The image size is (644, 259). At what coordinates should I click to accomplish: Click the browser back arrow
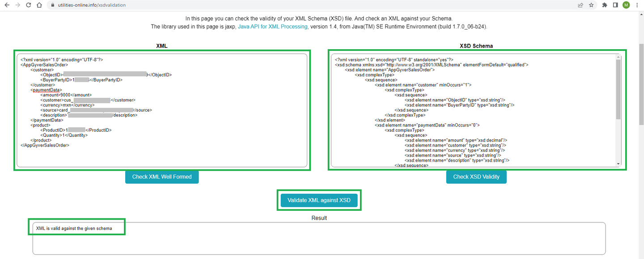click(x=7, y=5)
